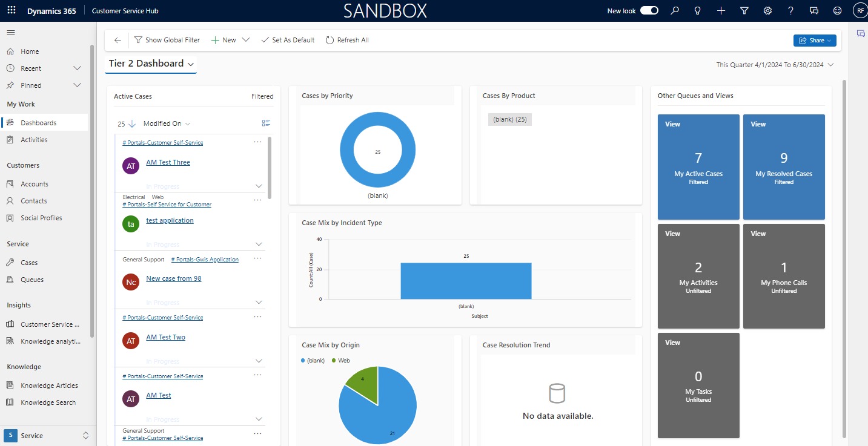Open Cases from the Service section
Viewport: 868px width, 446px height.
pyautogui.click(x=30, y=262)
